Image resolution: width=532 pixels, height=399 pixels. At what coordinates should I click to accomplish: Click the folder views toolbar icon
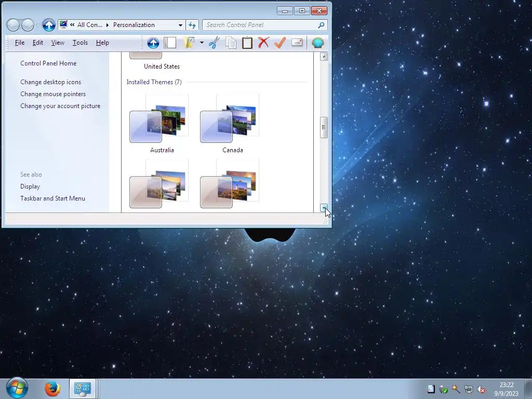pyautogui.click(x=189, y=43)
